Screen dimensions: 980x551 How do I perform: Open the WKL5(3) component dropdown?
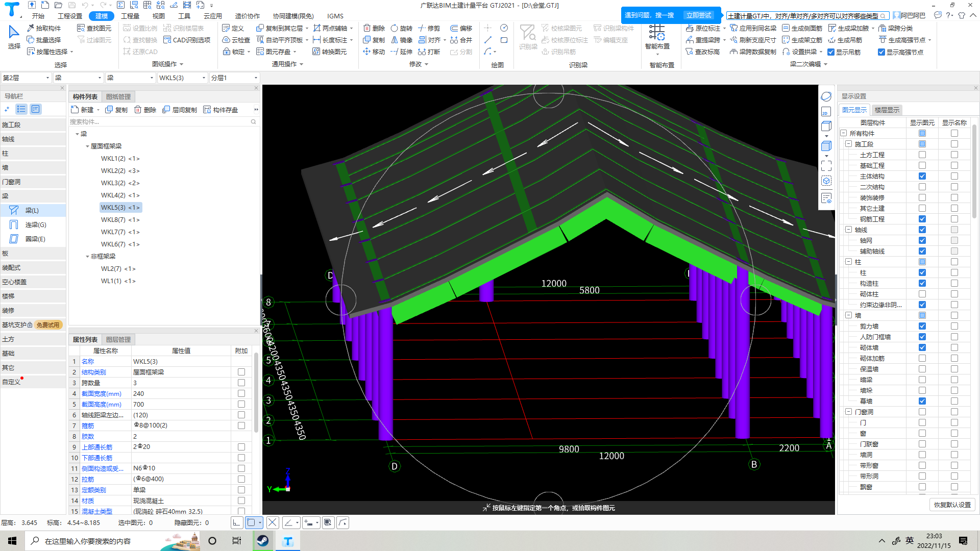pyautogui.click(x=182, y=78)
